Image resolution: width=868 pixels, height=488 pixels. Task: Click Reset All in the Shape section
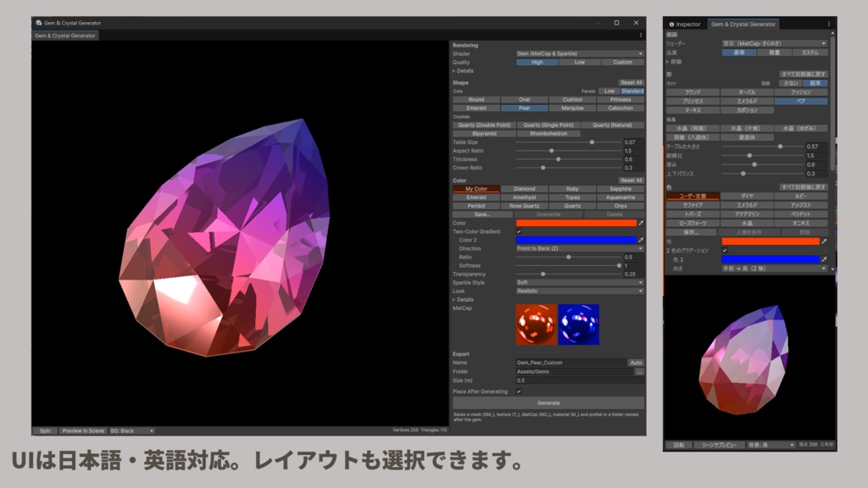coord(631,82)
